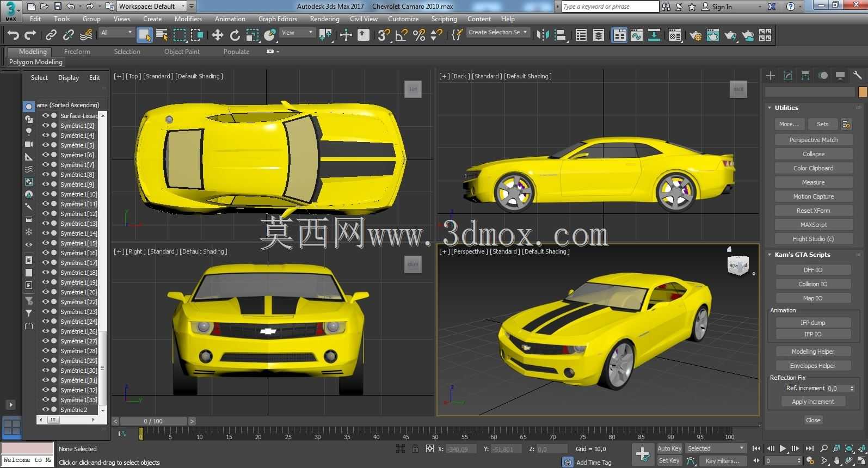Click the Key Filters button
The height and width of the screenshot is (468, 868).
pos(722,461)
